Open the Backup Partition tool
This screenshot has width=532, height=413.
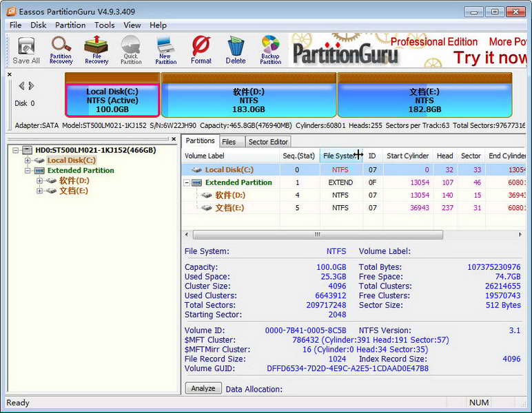[270, 50]
